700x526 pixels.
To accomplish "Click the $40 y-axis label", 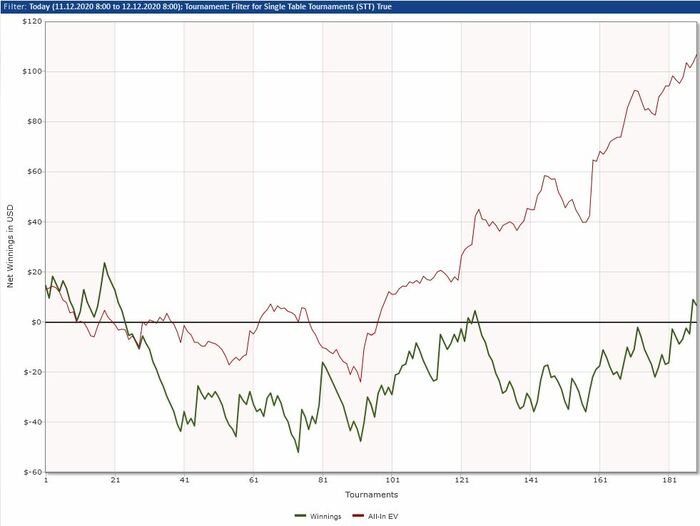I will pyautogui.click(x=34, y=222).
